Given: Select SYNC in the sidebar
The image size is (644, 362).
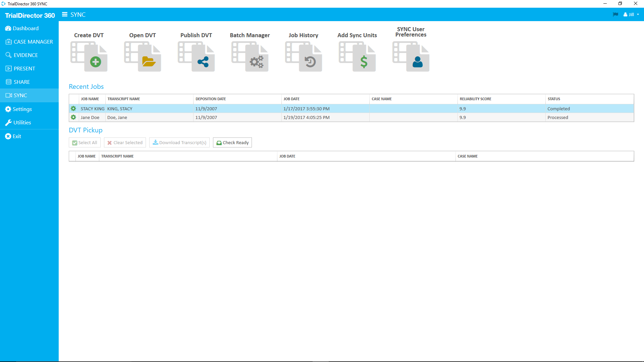Looking at the screenshot, I should 29,95.
